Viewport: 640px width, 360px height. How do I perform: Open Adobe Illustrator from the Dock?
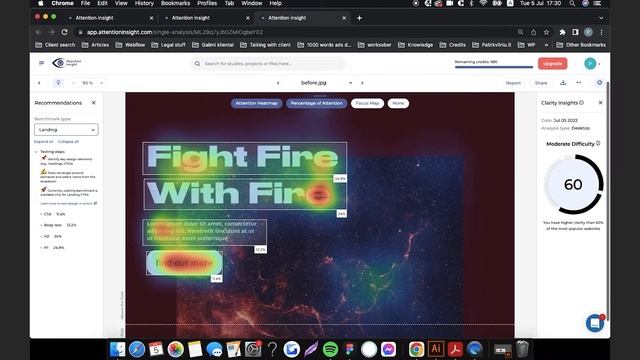coord(436,349)
